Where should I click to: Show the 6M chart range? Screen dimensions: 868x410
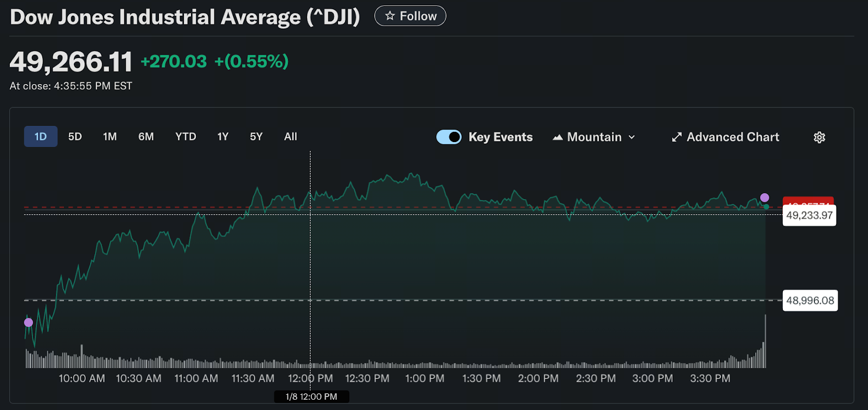point(146,137)
